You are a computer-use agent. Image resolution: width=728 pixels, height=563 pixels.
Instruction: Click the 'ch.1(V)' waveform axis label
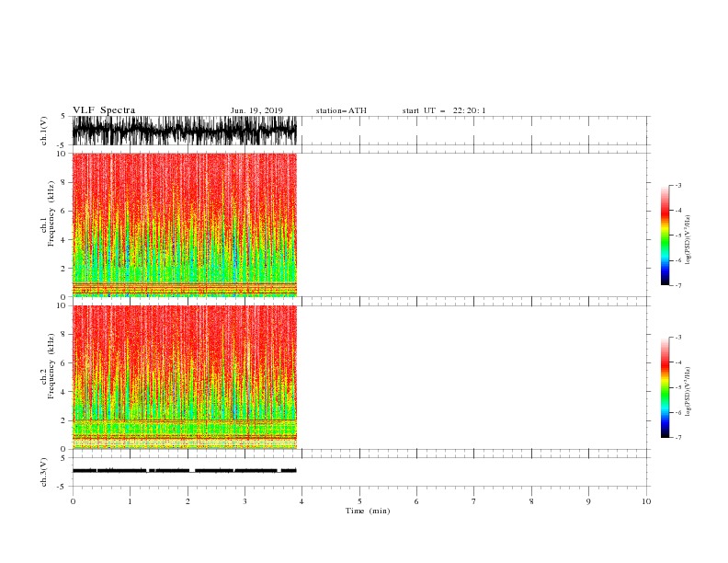point(44,131)
